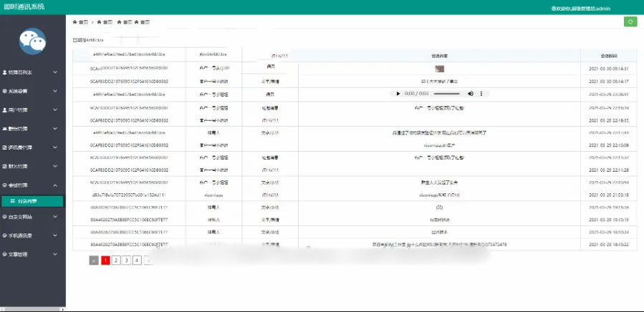
Task: Play the audio message
Action: 398,94
